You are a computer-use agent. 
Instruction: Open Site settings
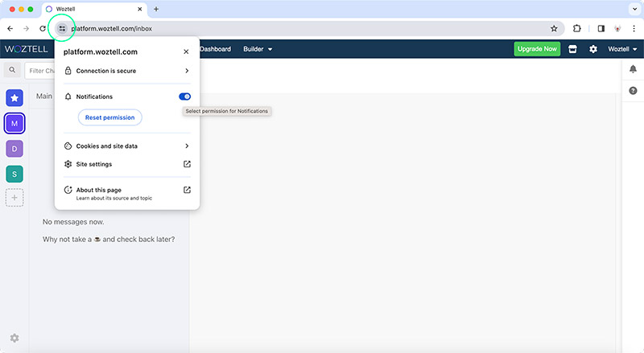[127, 164]
